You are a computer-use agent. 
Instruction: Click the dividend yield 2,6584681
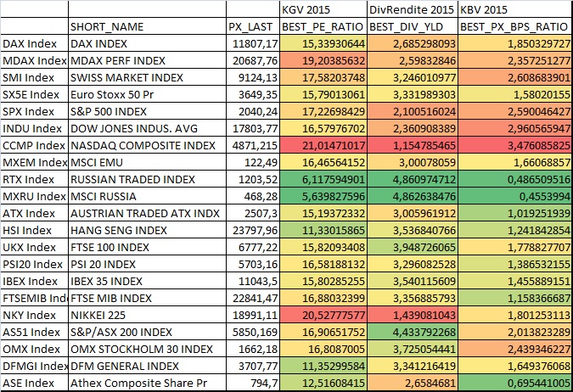[x=413, y=383]
